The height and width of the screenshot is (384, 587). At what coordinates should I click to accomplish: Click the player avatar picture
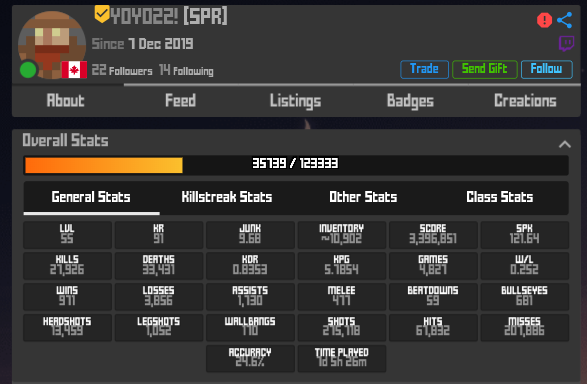pos(52,45)
